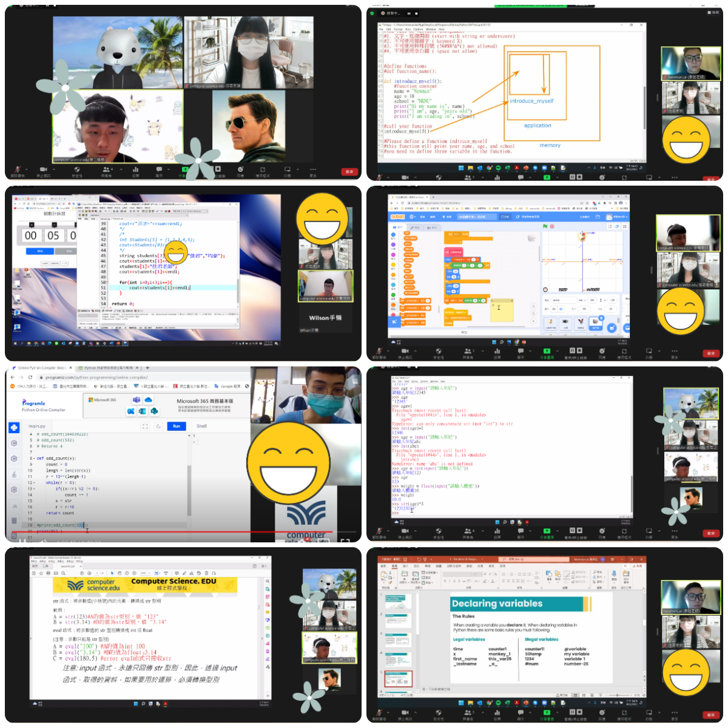The image size is (728, 728).
Task: Click the red stop button in Scratch
Action: (x=552, y=226)
